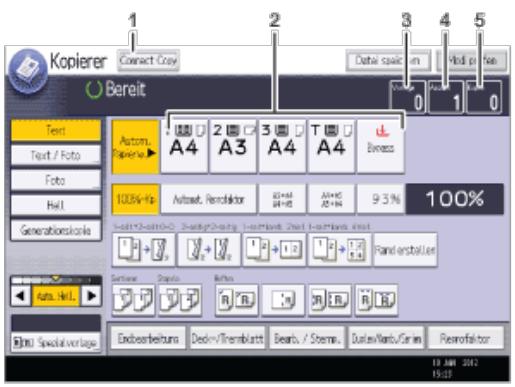Tap the Anzahl counter showing 1
515x387 pixels.
[x=446, y=97]
